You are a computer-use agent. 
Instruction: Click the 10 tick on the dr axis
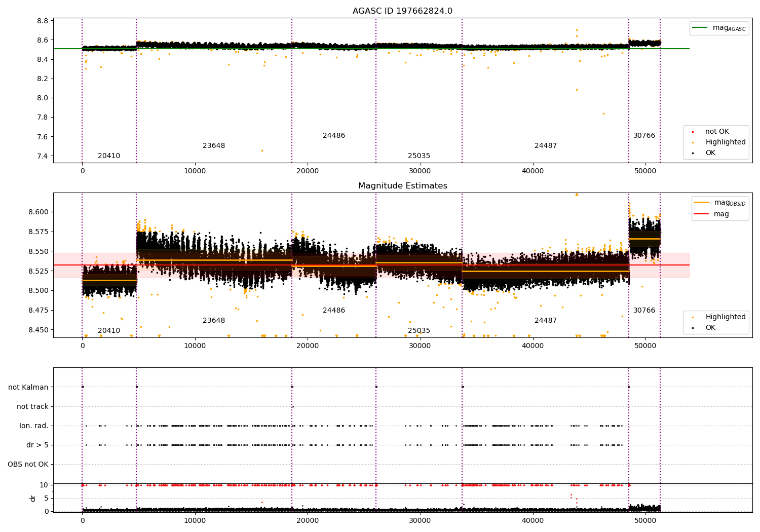pos(44,485)
